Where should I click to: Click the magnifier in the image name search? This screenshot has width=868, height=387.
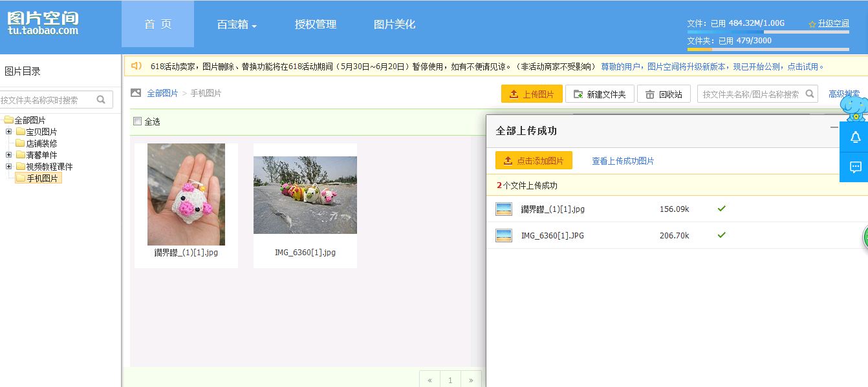(x=809, y=94)
